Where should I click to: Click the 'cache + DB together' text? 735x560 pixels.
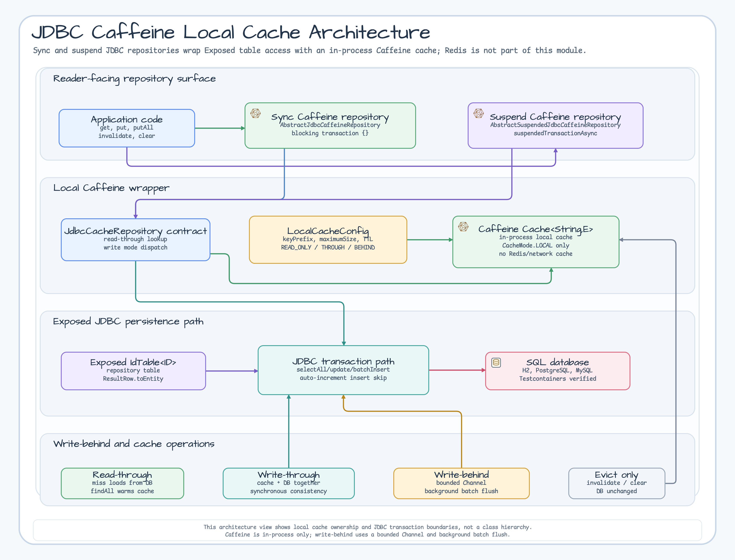289,483
